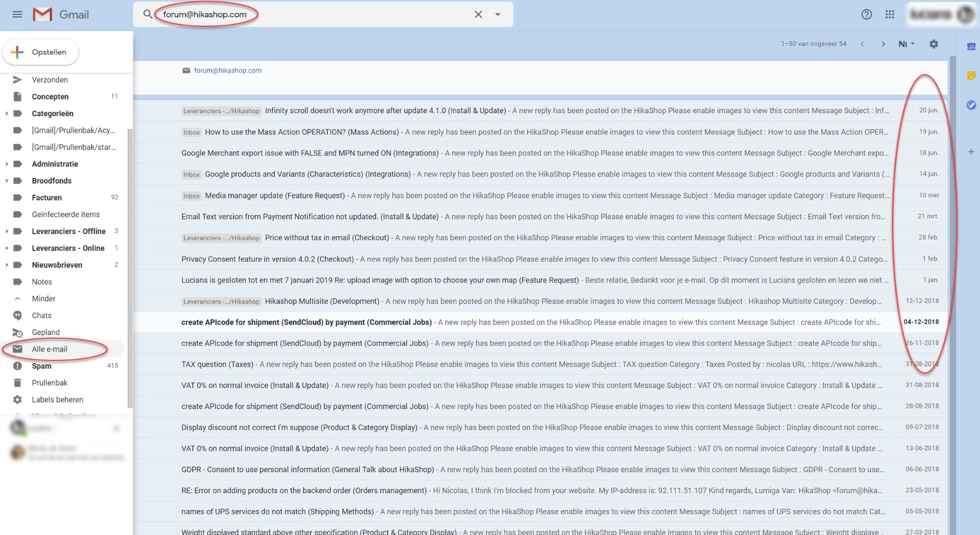Open the GDPR Consent email
Viewport: 980px width, 535px height.
pyautogui.click(x=540, y=470)
